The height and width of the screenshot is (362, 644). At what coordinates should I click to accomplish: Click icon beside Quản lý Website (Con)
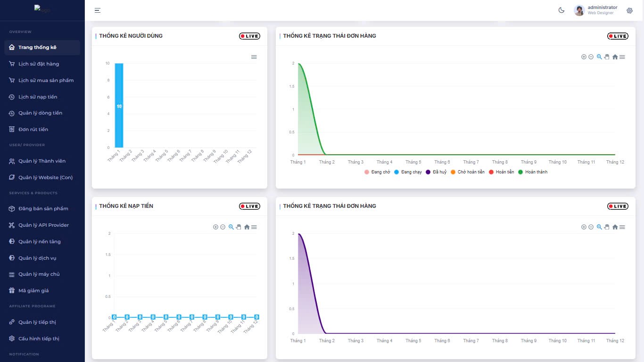(12, 177)
